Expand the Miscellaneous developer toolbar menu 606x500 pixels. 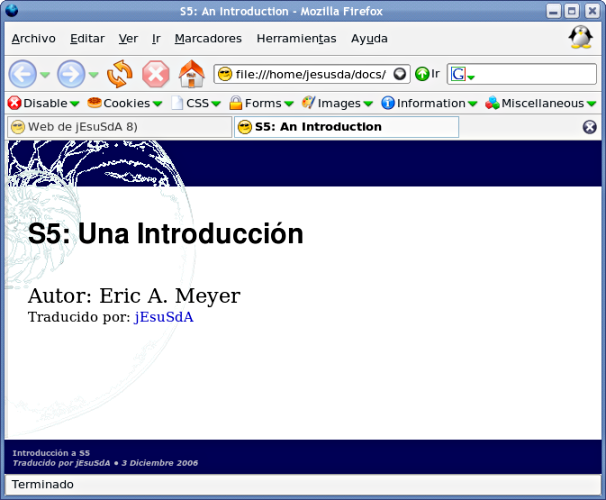[x=591, y=104]
